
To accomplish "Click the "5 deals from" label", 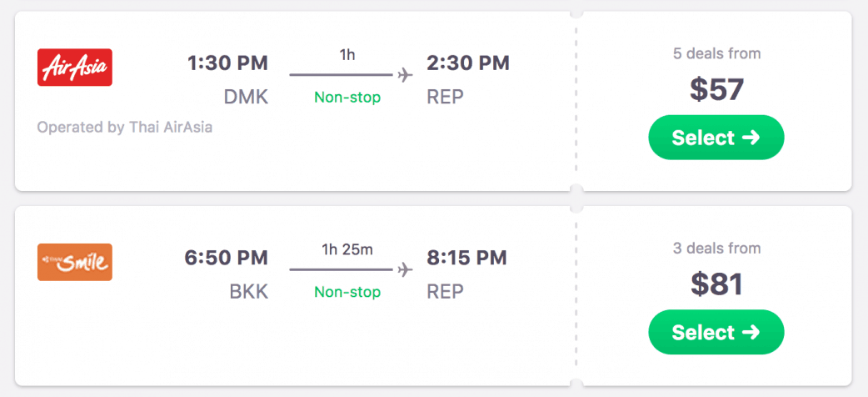I will [716, 53].
